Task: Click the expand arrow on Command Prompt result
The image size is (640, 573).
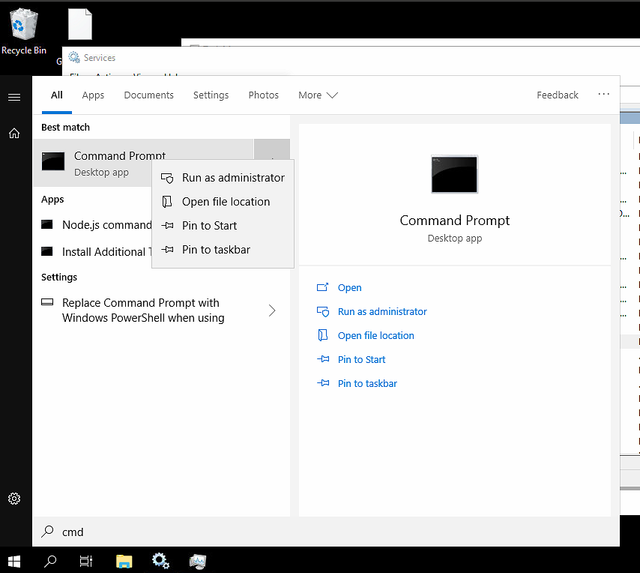Action: [272, 149]
